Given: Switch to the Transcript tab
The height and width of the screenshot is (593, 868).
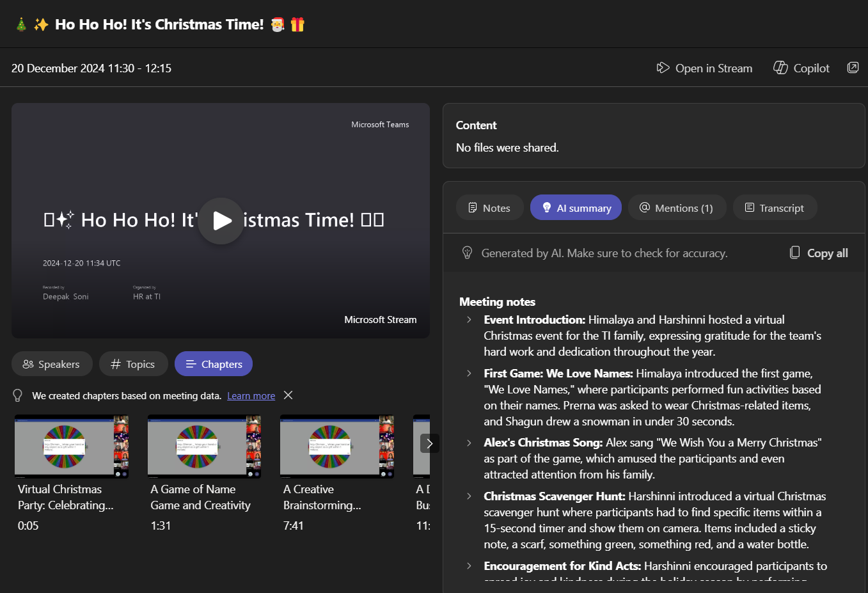Looking at the screenshot, I should pyautogui.click(x=775, y=207).
